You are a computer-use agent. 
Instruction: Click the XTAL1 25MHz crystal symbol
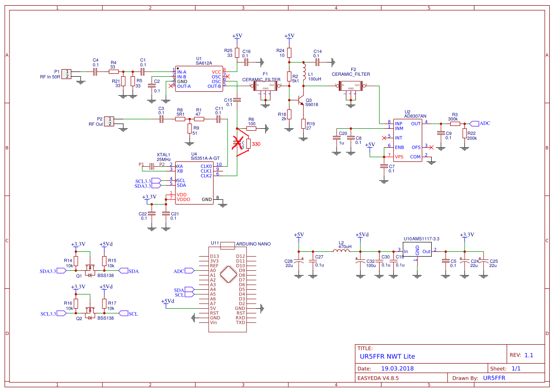pyautogui.click(x=152, y=166)
